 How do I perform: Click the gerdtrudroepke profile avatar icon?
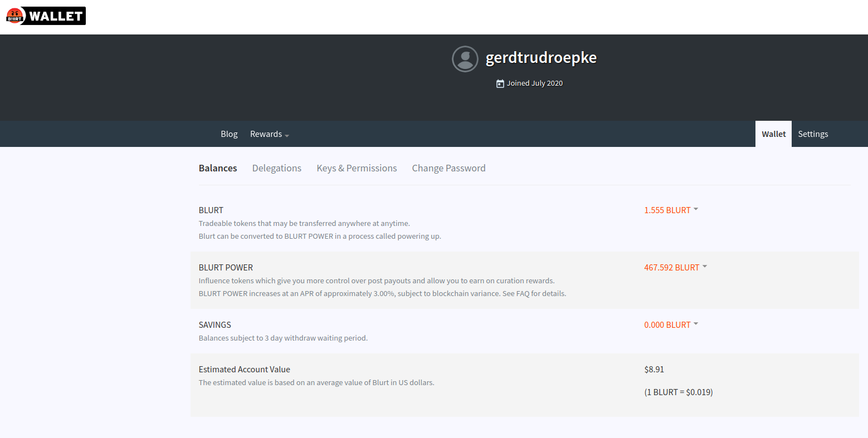click(x=465, y=59)
